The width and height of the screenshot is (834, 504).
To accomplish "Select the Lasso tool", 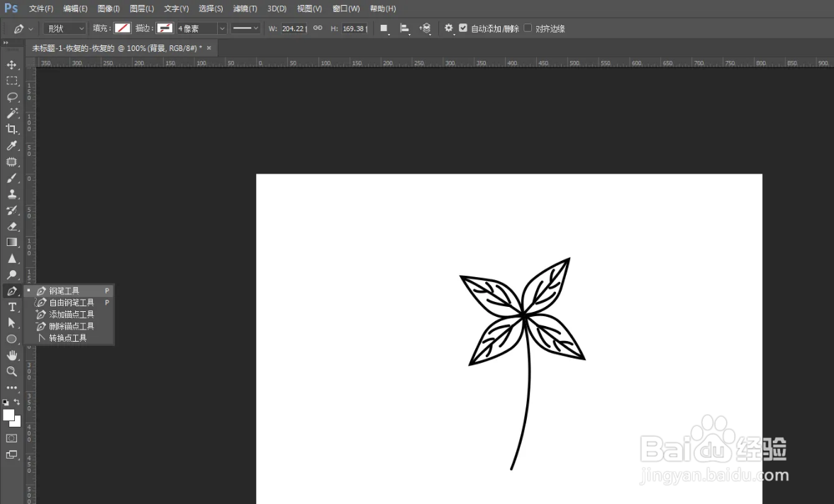I will [x=11, y=97].
